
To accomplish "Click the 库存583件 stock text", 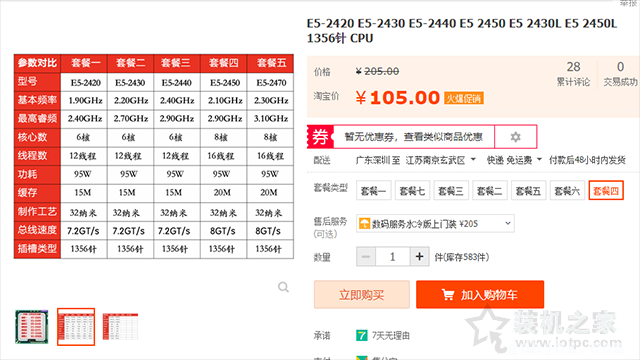I will click(x=462, y=257).
